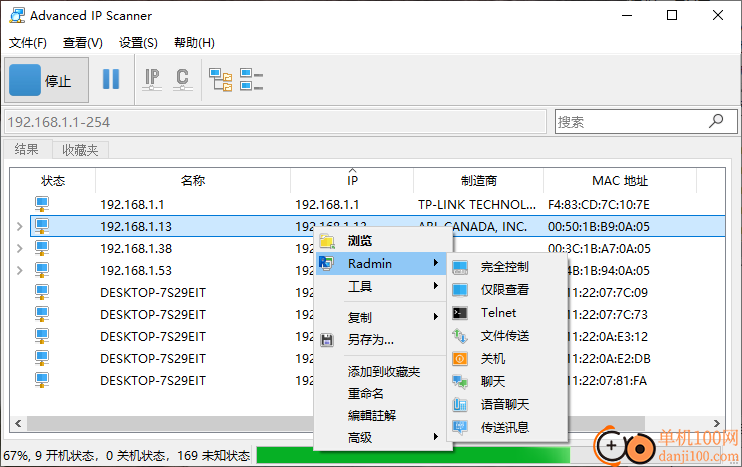Click the 仅限查看 monitor icon
The image size is (742, 467).
pos(460,290)
